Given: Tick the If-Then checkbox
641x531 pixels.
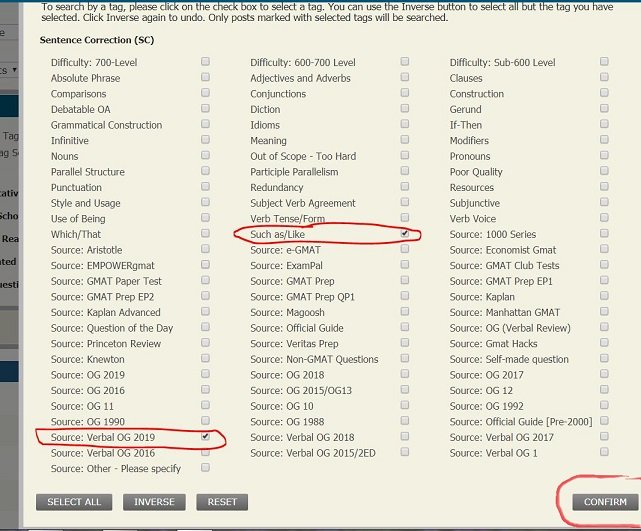Looking at the screenshot, I should (x=604, y=124).
